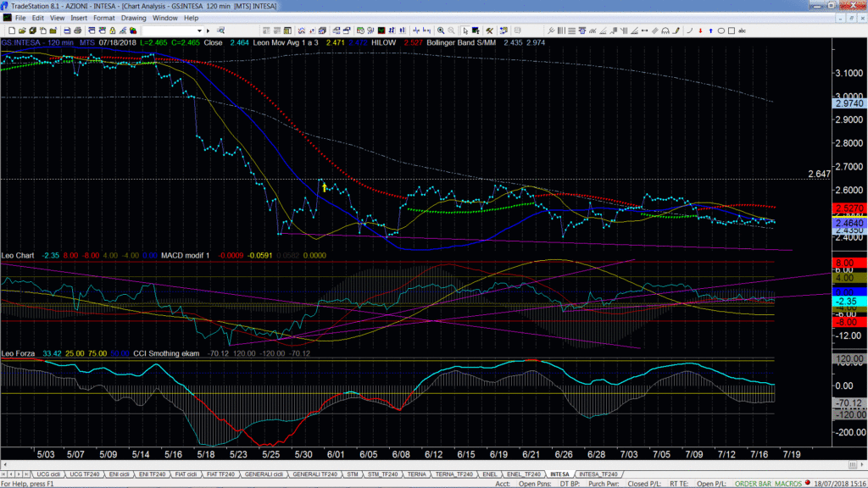The image size is (868, 488).
Task: Select the double-headed arrow drawing tool
Action: coord(644,31)
